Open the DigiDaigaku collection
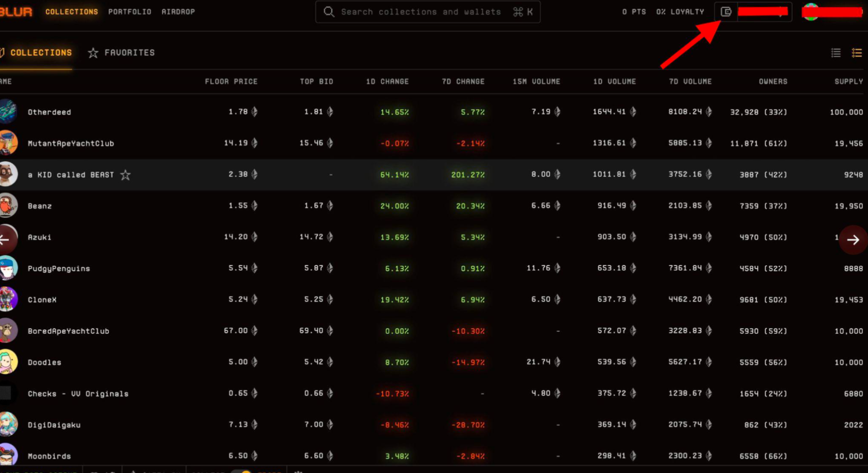The height and width of the screenshot is (473, 868). tap(54, 425)
